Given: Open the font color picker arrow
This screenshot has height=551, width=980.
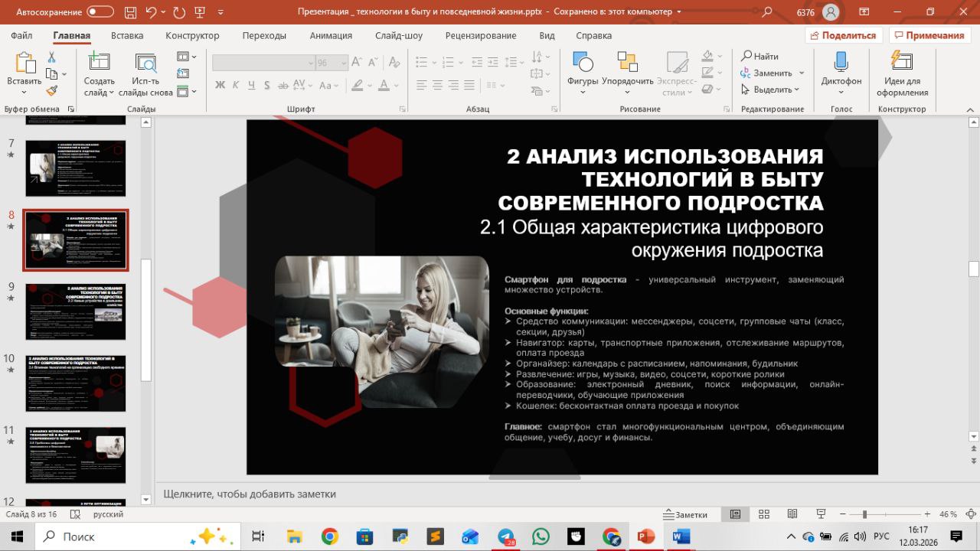Looking at the screenshot, I should 397,85.
